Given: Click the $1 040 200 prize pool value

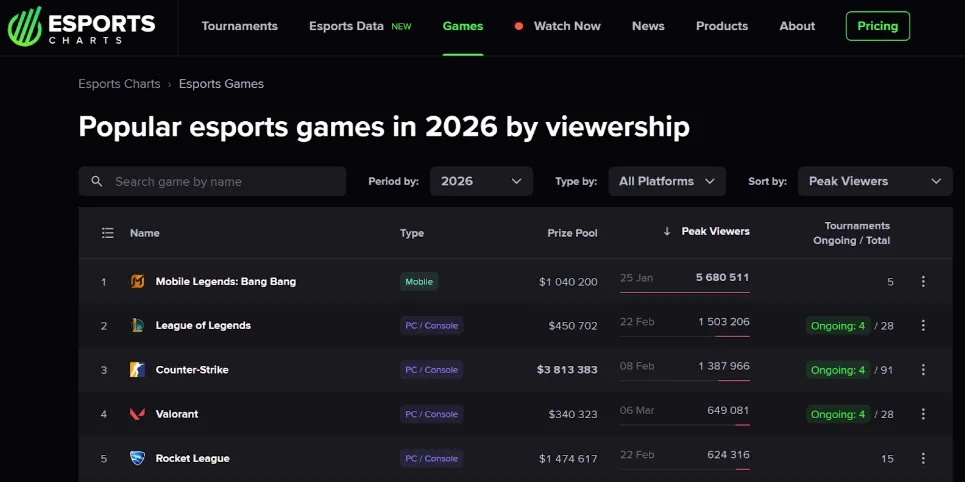Looking at the screenshot, I should click(x=568, y=282).
